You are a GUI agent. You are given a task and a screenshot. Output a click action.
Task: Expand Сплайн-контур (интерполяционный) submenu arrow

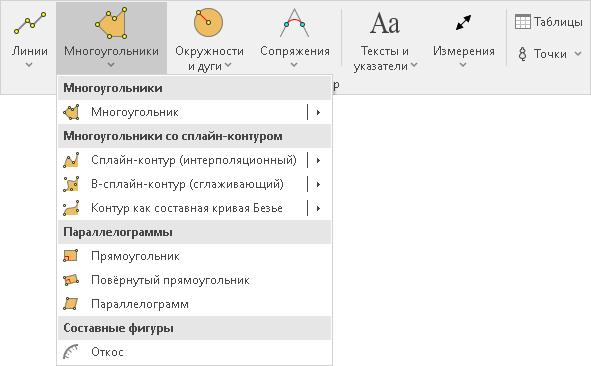[318, 160]
